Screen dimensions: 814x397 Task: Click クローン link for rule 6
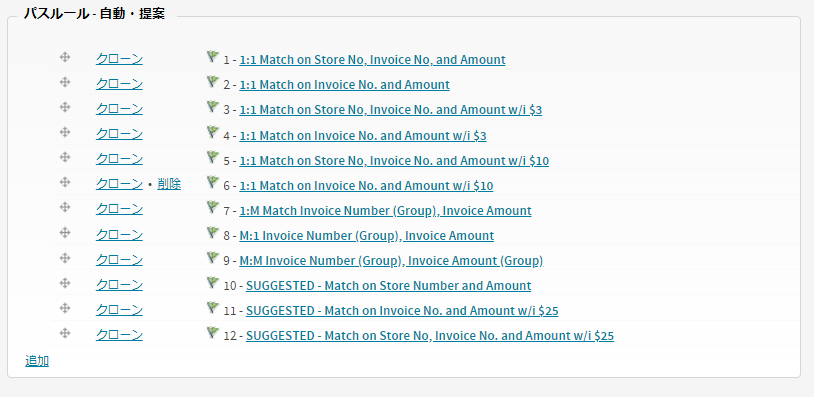[119, 184]
